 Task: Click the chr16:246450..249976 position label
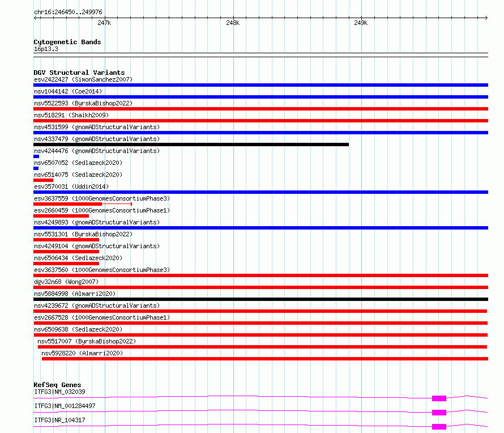coord(68,12)
